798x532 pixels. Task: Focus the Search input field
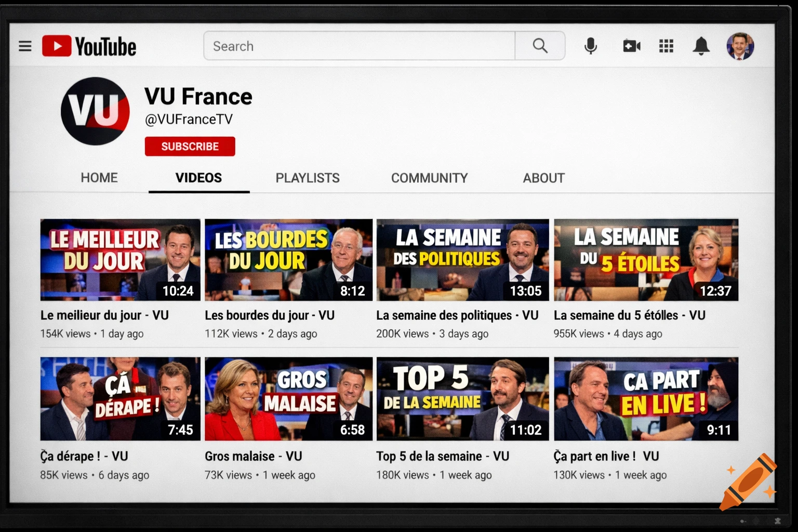(x=359, y=46)
